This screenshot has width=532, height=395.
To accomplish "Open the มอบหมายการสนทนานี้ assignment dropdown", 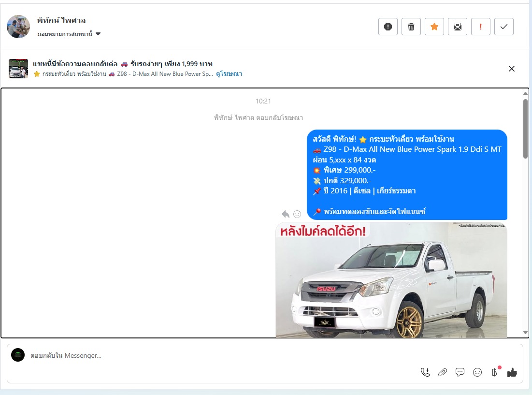I will point(69,34).
